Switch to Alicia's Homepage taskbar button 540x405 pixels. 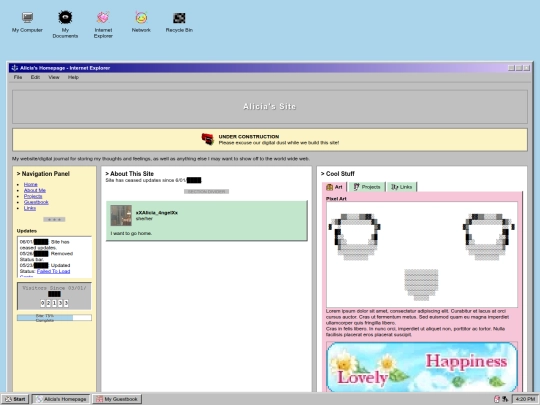coord(61,399)
